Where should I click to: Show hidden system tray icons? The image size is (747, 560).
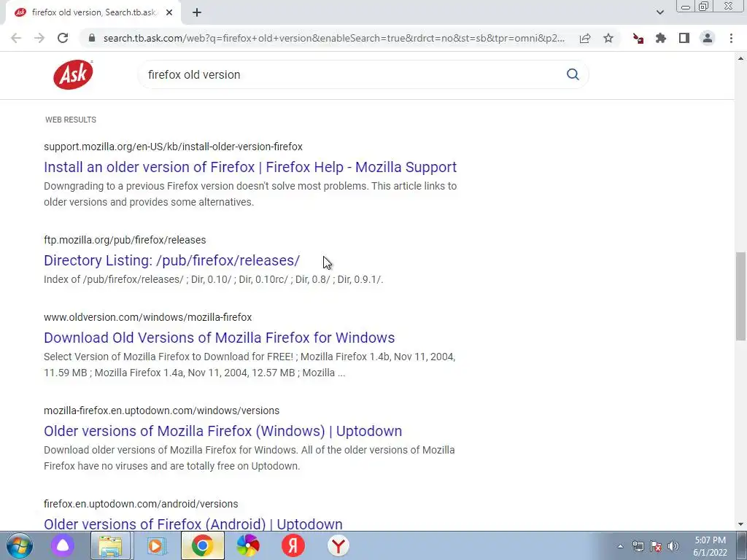620,546
